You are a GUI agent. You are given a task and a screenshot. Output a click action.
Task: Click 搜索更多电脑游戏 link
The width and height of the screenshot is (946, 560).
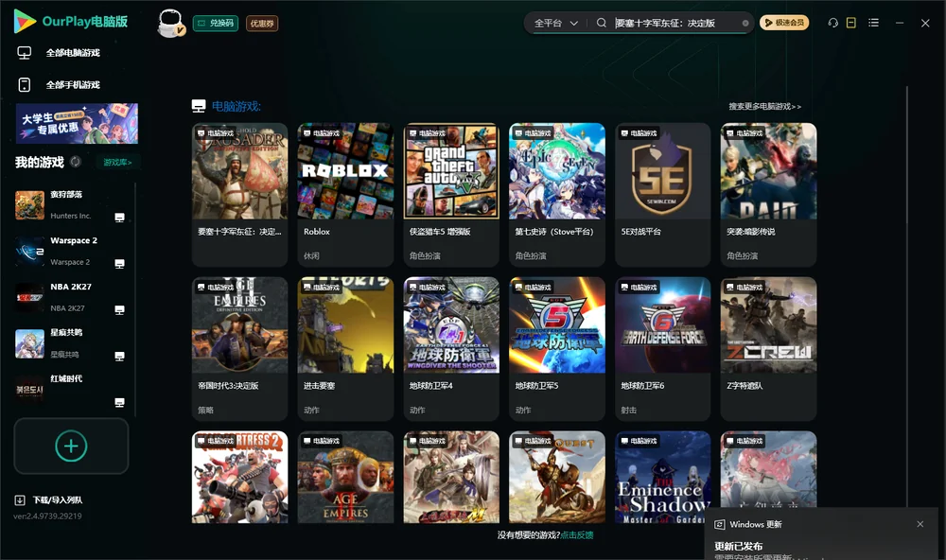[765, 107]
